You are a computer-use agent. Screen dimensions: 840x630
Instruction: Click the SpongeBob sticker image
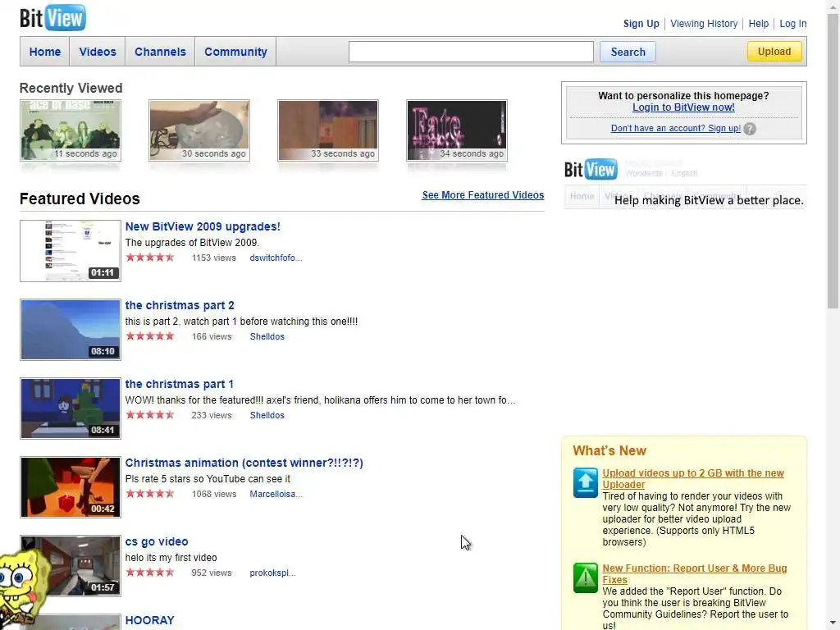(x=24, y=589)
